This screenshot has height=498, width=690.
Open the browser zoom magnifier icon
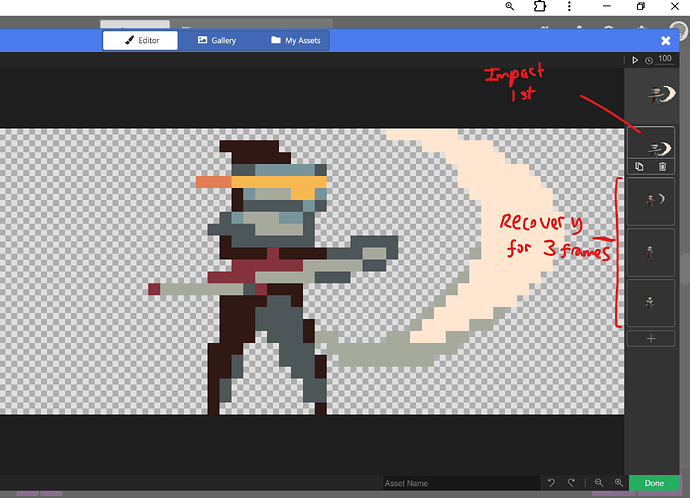click(510, 6)
